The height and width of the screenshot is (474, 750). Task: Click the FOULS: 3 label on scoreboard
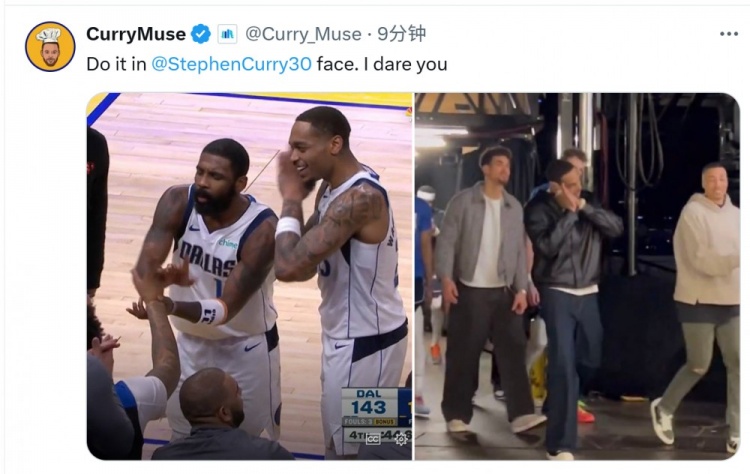tap(358, 422)
